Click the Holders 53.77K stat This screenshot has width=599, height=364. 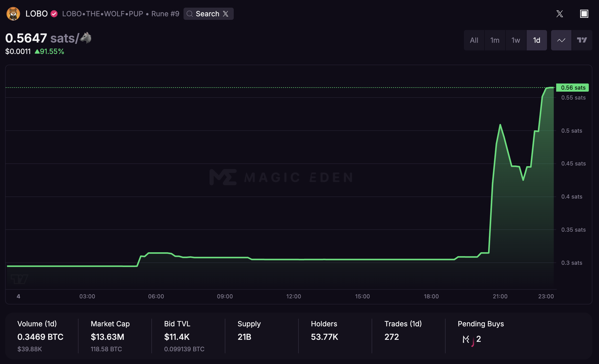(x=324, y=330)
